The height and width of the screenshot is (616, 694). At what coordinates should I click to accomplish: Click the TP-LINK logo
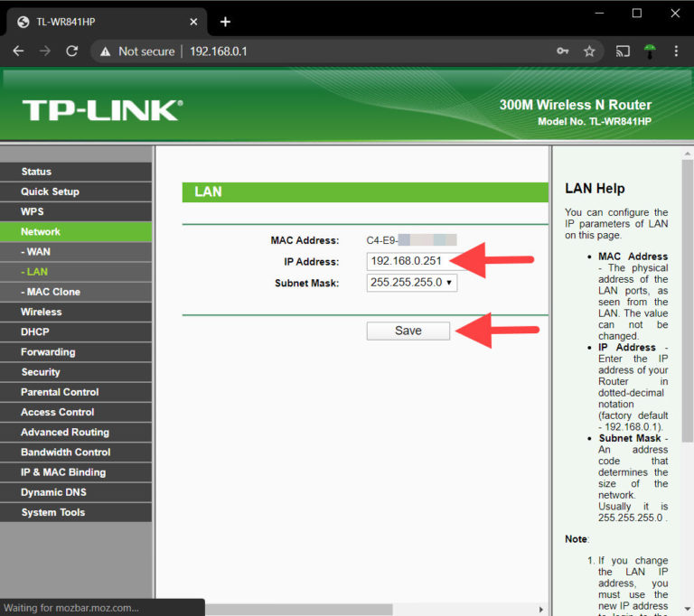coord(102,110)
